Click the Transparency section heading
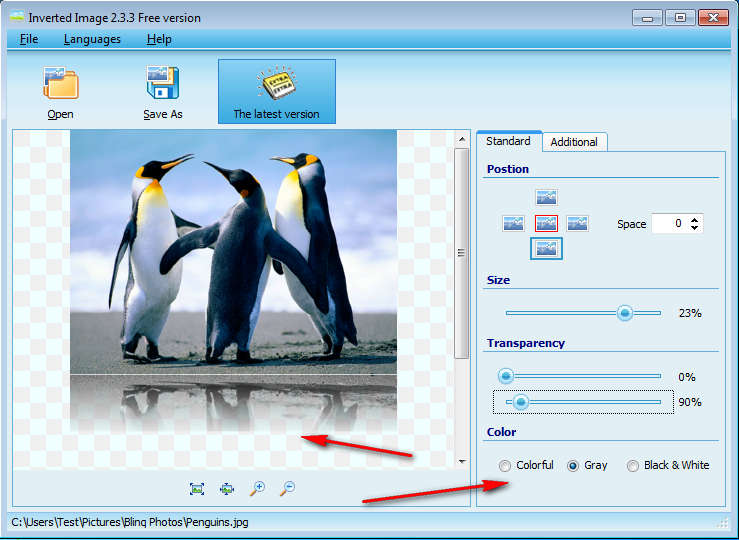The width and height of the screenshot is (739, 540). pyautogui.click(x=526, y=343)
